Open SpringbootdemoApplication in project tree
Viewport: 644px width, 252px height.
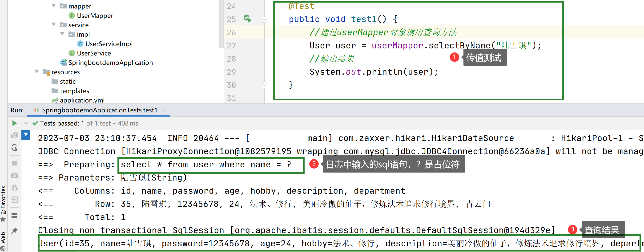[x=110, y=63]
